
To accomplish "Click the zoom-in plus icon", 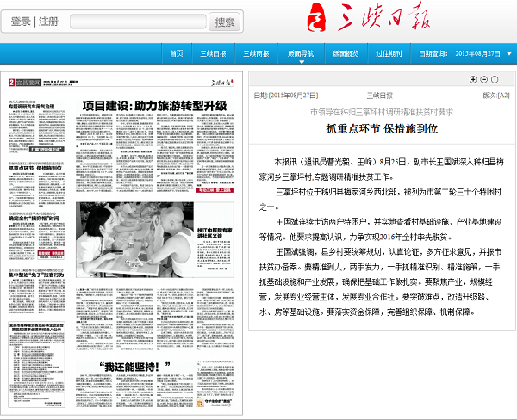I will tap(472, 79).
